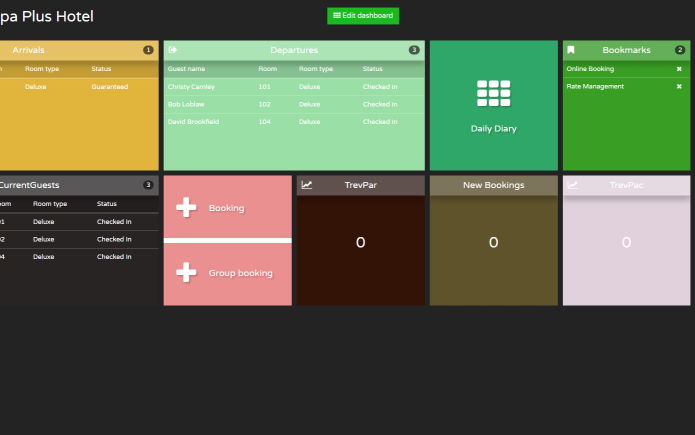The height and width of the screenshot is (435, 695).
Task: Click the CurrentGuests count badge
Action: tap(148, 185)
